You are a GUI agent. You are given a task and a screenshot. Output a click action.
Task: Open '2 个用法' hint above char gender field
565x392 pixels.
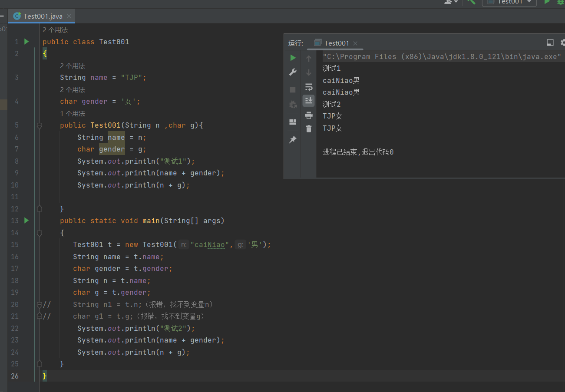[x=73, y=90]
